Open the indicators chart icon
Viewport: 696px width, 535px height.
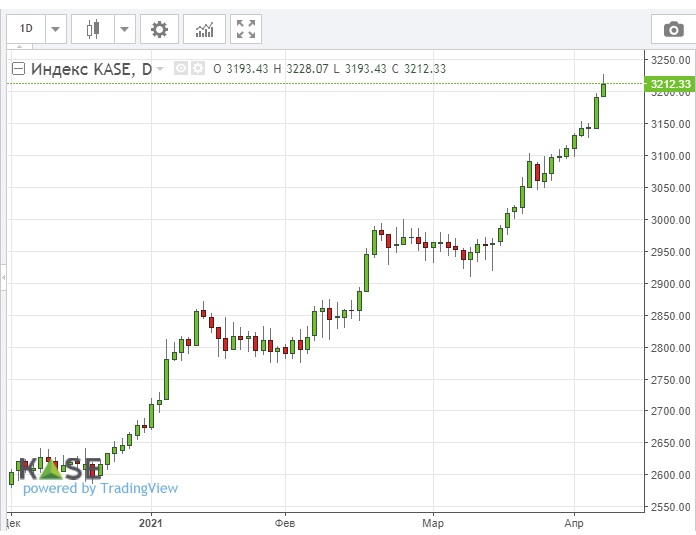(204, 29)
